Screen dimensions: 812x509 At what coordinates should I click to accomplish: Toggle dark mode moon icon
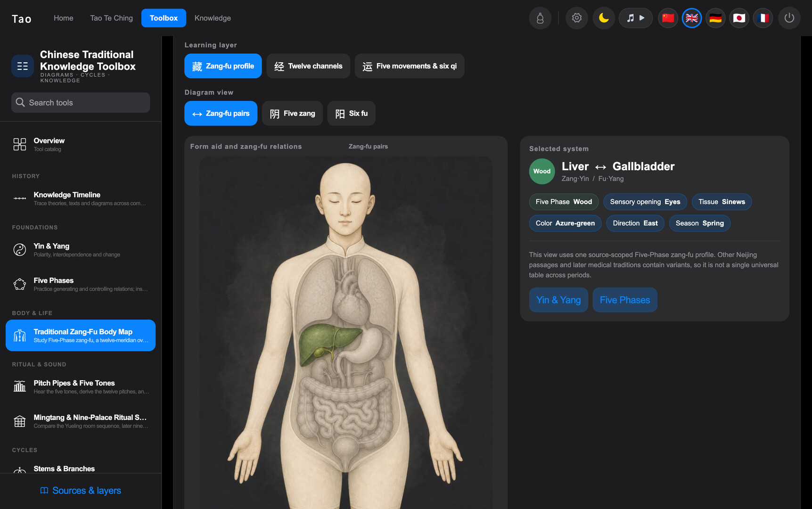pos(604,18)
